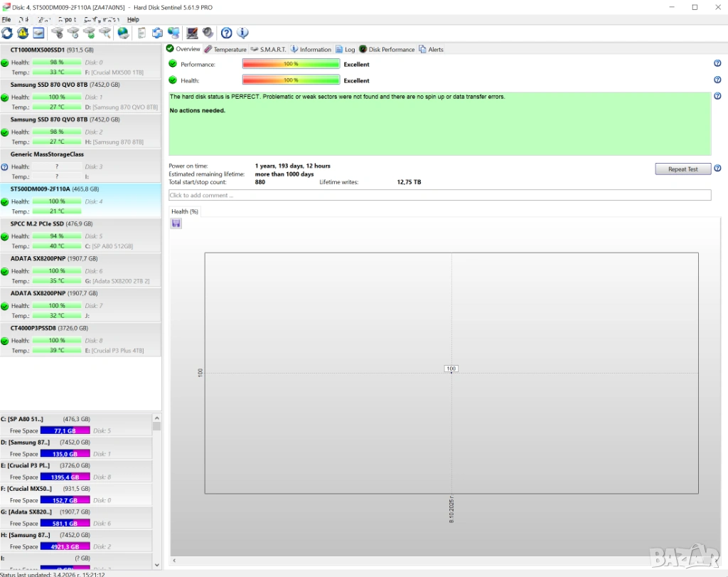The image size is (728, 577).
Task: Open the Help menu
Action: pos(133,19)
